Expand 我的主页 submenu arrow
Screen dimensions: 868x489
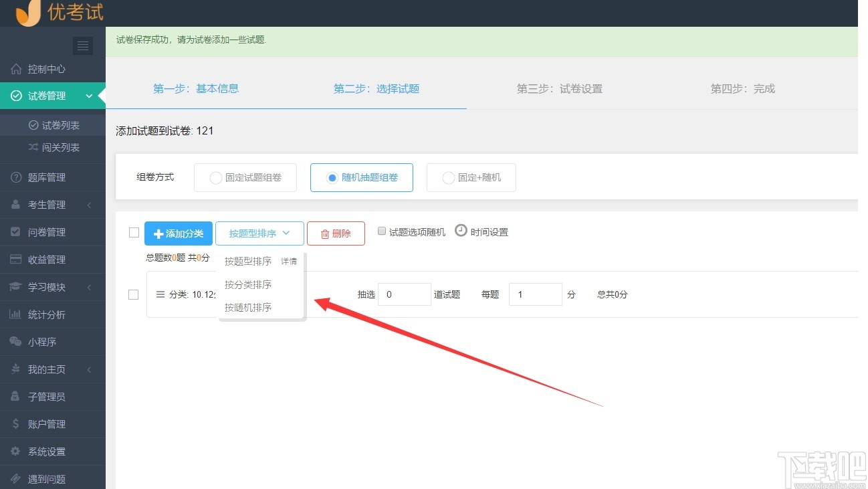90,369
